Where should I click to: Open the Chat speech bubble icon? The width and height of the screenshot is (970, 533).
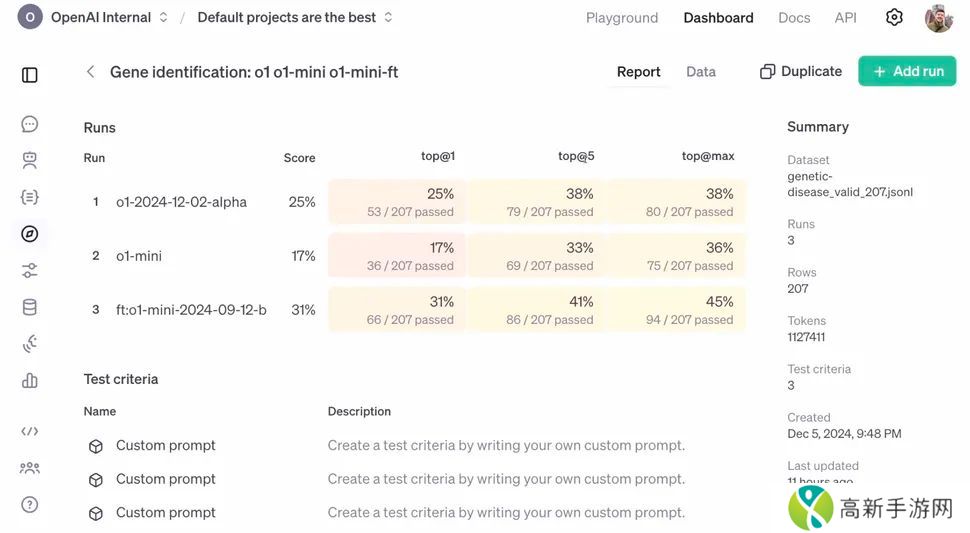pyautogui.click(x=30, y=124)
